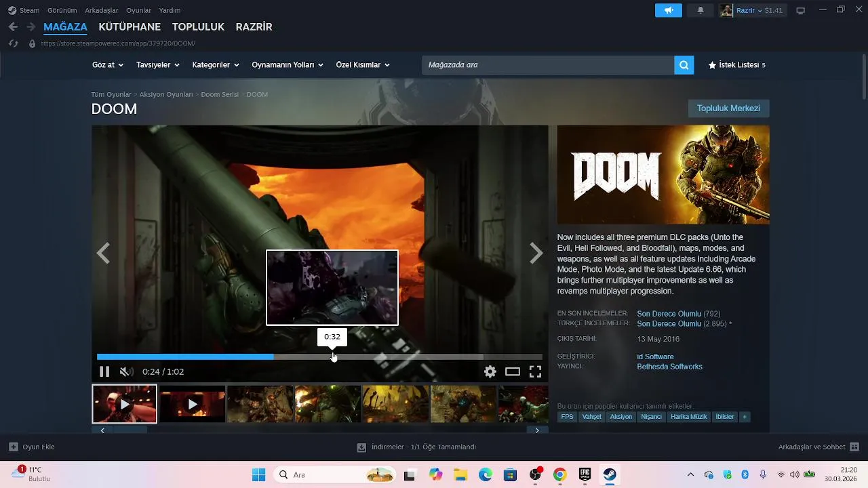Expand Oynamanın Yolları dropdown
The width and height of the screenshot is (868, 488).
(x=288, y=65)
